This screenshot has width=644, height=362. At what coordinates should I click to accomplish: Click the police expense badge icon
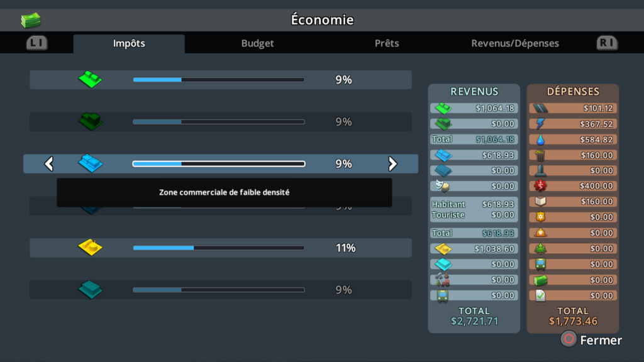coord(540,217)
